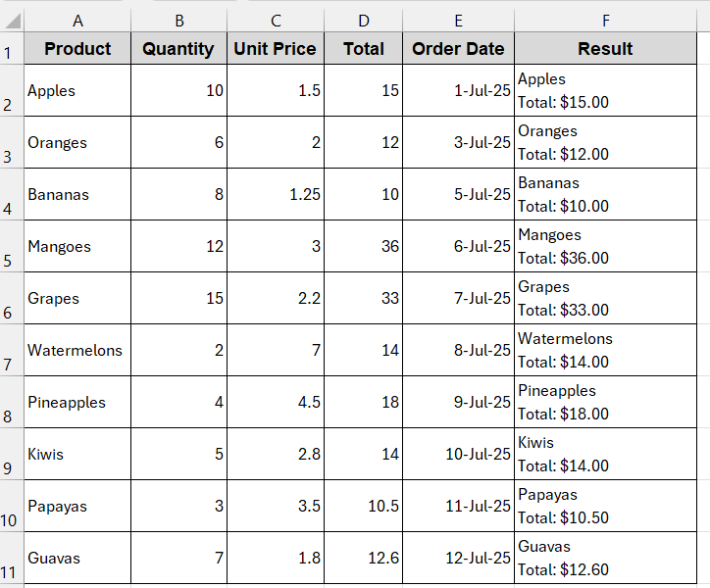This screenshot has height=588, width=710.
Task: Click the Mangoes product cell
Action: (x=77, y=247)
